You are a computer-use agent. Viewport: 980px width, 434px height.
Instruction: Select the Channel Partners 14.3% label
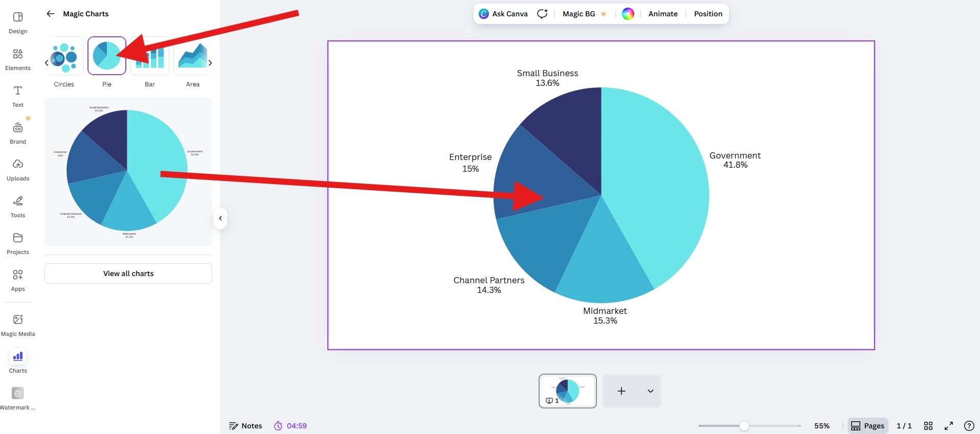(489, 285)
